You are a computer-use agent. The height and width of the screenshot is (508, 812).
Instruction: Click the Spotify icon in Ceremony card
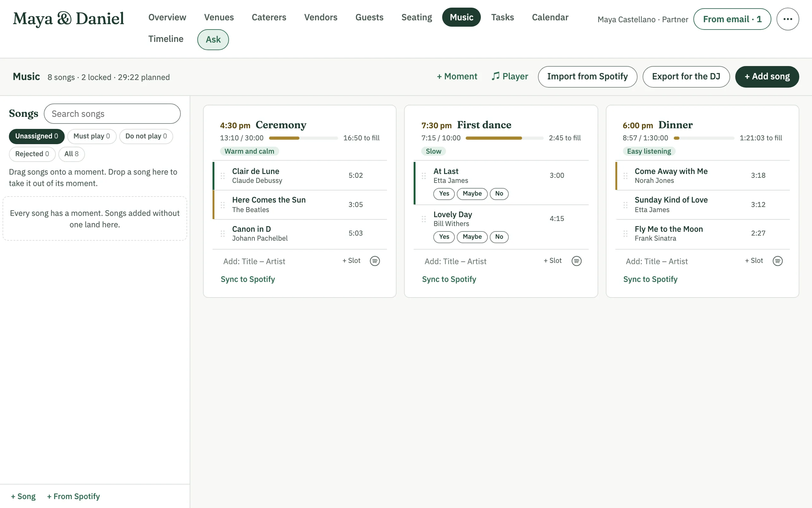(375, 261)
